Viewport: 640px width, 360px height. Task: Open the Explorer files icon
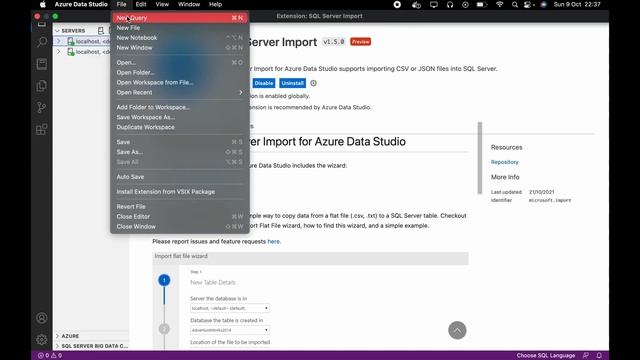point(42,86)
